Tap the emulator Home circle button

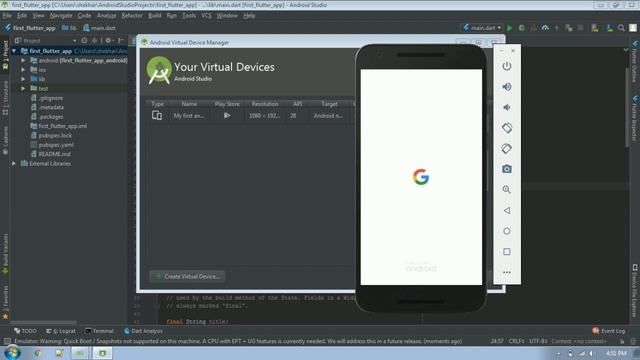tap(507, 231)
